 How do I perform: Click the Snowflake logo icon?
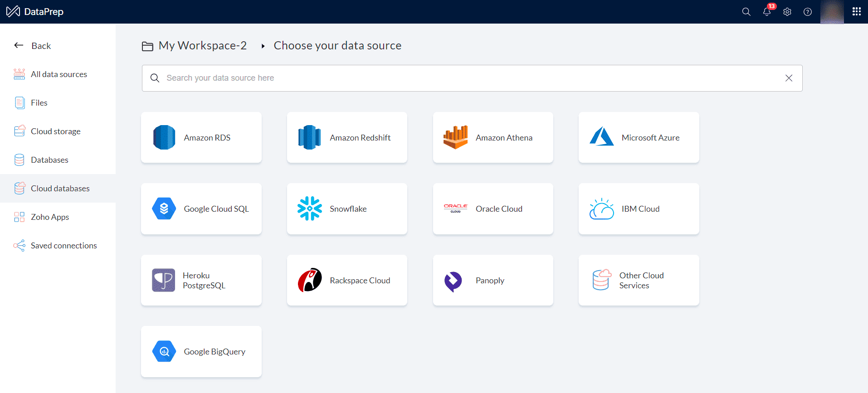tap(310, 209)
